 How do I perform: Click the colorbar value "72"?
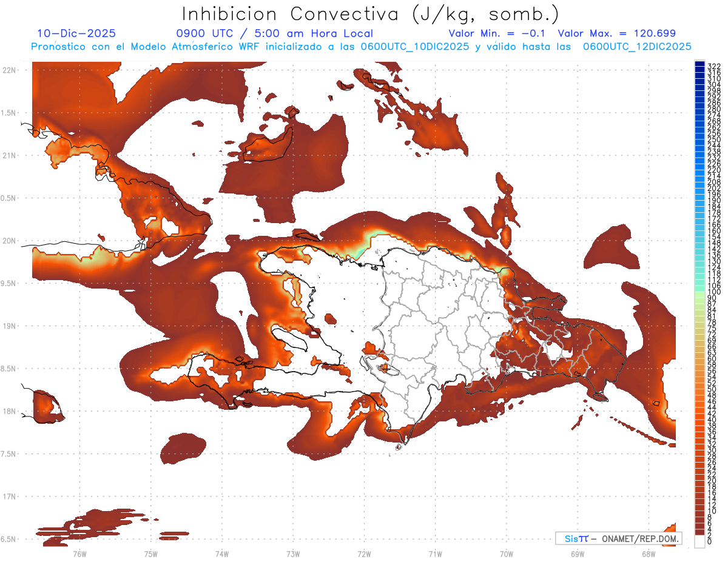[712, 334]
